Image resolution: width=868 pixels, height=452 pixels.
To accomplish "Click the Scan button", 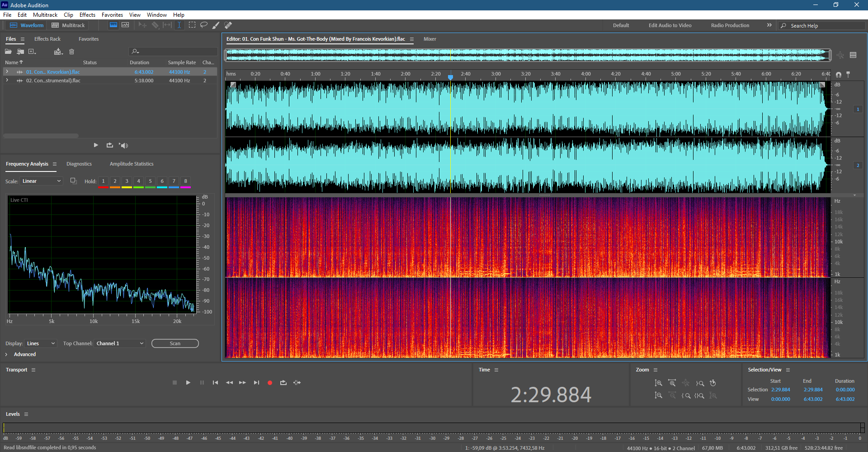I will click(x=175, y=343).
